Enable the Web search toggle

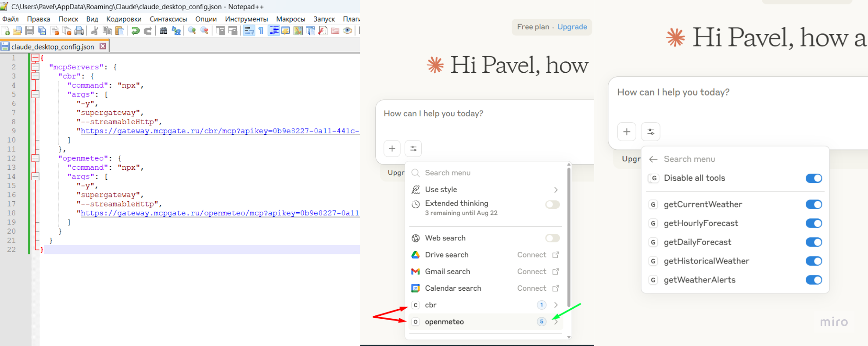[x=552, y=238]
